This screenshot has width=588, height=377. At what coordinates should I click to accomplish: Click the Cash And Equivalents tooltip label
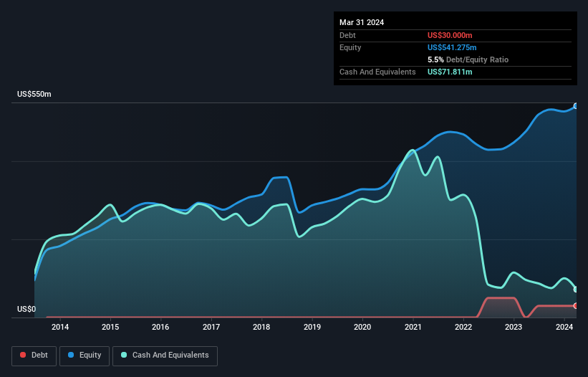pyautogui.click(x=377, y=72)
